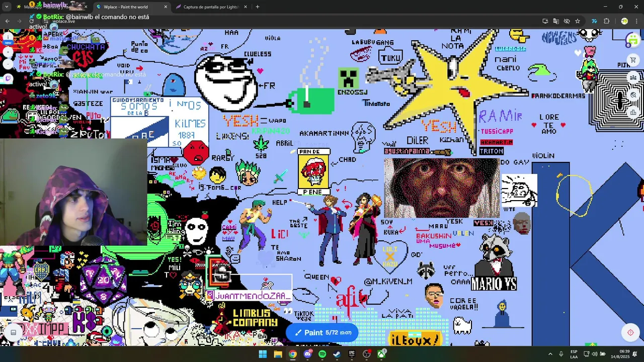Open OBS Studio from taskbar

pos(367,354)
